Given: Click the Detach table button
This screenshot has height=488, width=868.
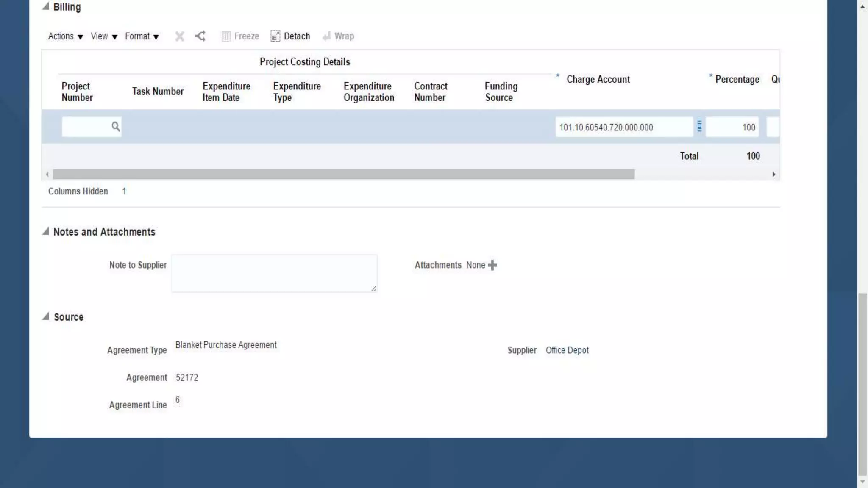Looking at the screenshot, I should coord(290,36).
